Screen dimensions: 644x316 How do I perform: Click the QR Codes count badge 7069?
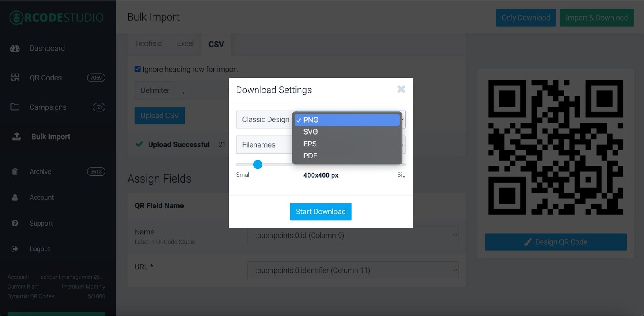[96, 78]
